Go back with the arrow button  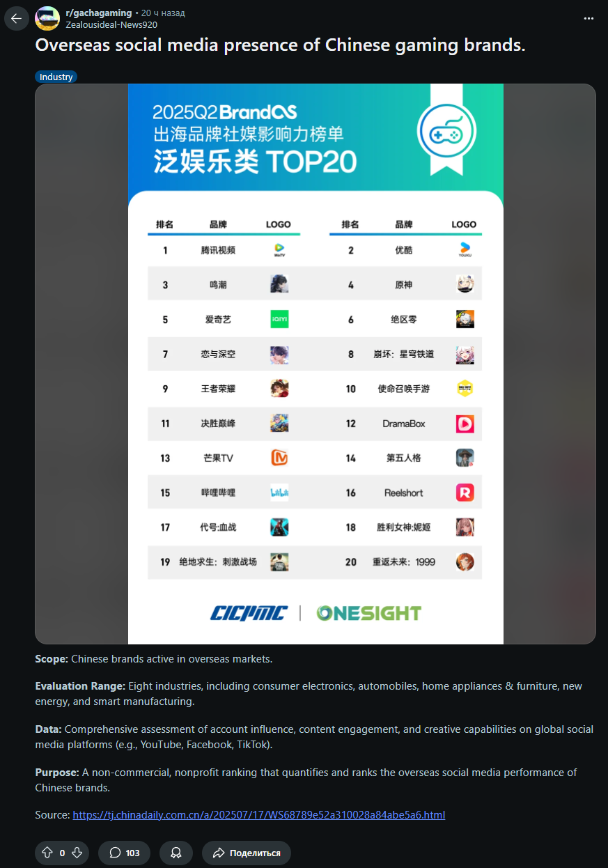pyautogui.click(x=17, y=18)
